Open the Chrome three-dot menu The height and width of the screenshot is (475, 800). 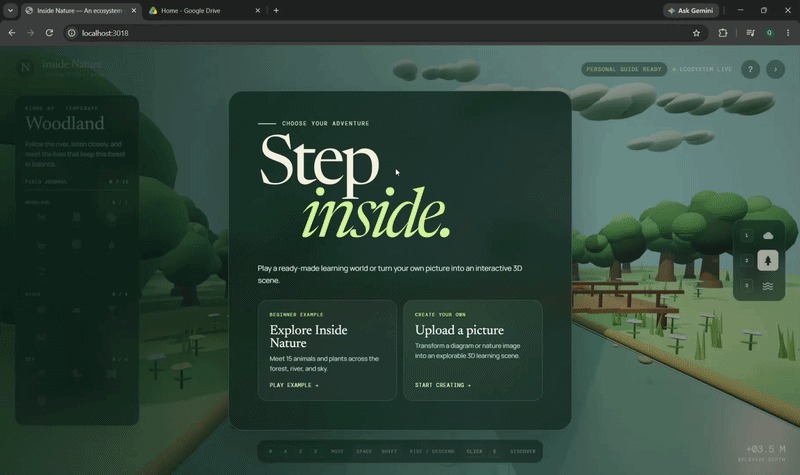[788, 33]
